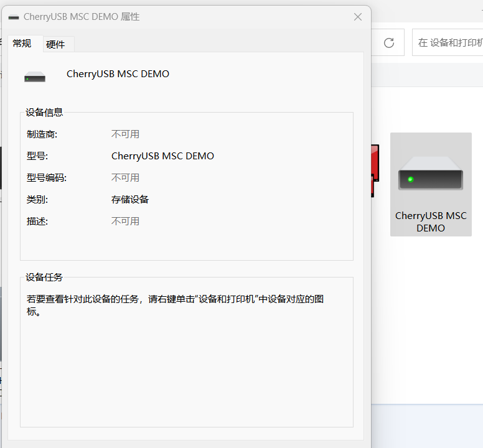483x448 pixels.
Task: Click the refresh icon in the background window
Action: tap(389, 42)
